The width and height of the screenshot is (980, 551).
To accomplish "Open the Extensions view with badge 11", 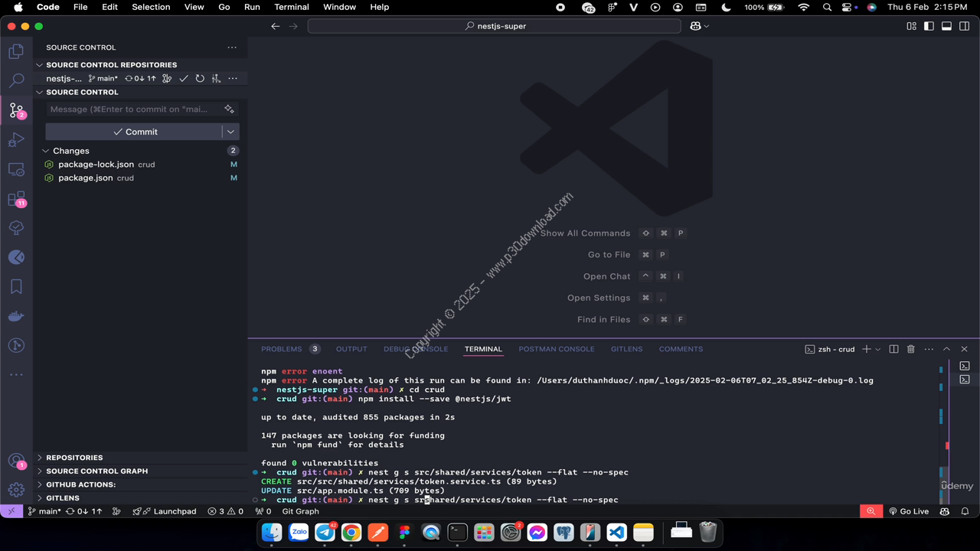I will [x=16, y=199].
